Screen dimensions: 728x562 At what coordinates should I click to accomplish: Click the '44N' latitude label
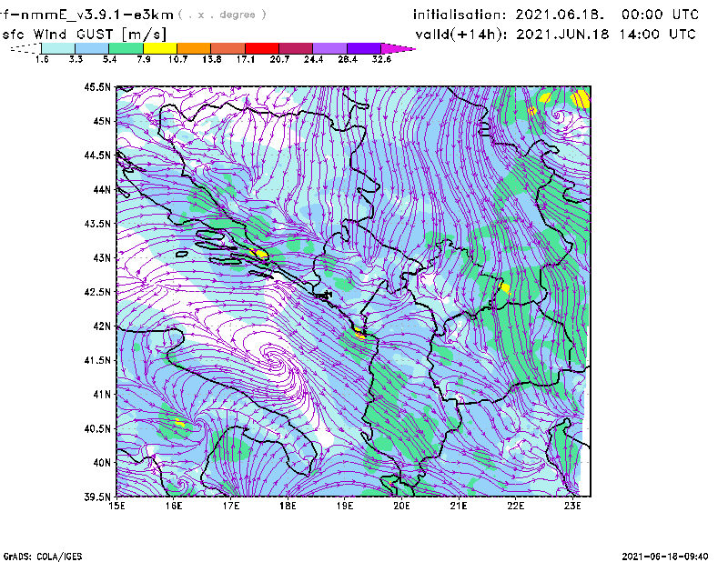(x=102, y=189)
